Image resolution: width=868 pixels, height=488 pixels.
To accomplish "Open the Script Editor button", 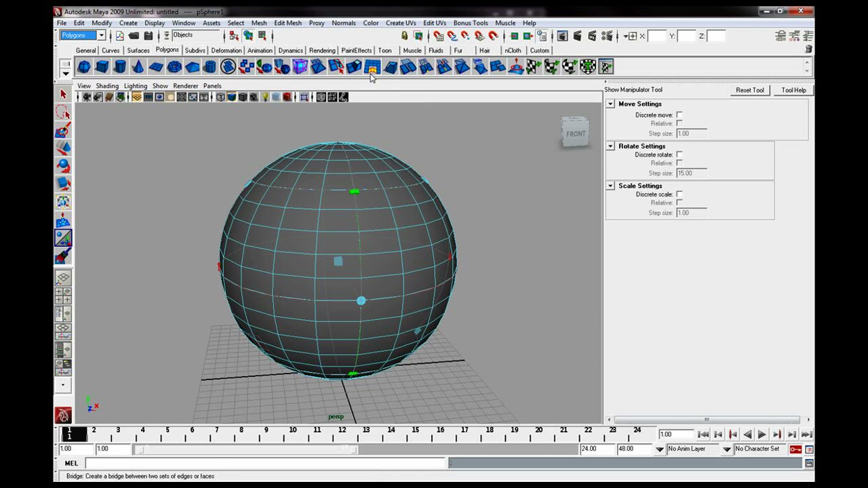I will pos(809,464).
